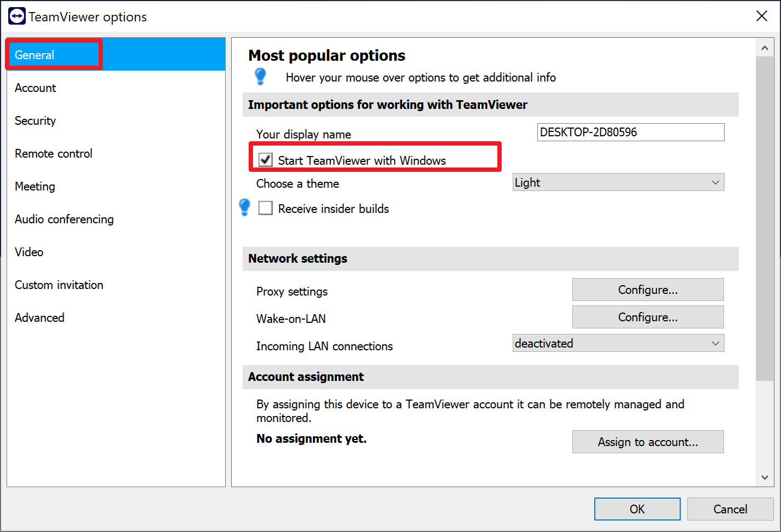Click the vertical scrollbar thumb
Image resolution: width=781 pixels, height=532 pixels.
[x=765, y=218]
